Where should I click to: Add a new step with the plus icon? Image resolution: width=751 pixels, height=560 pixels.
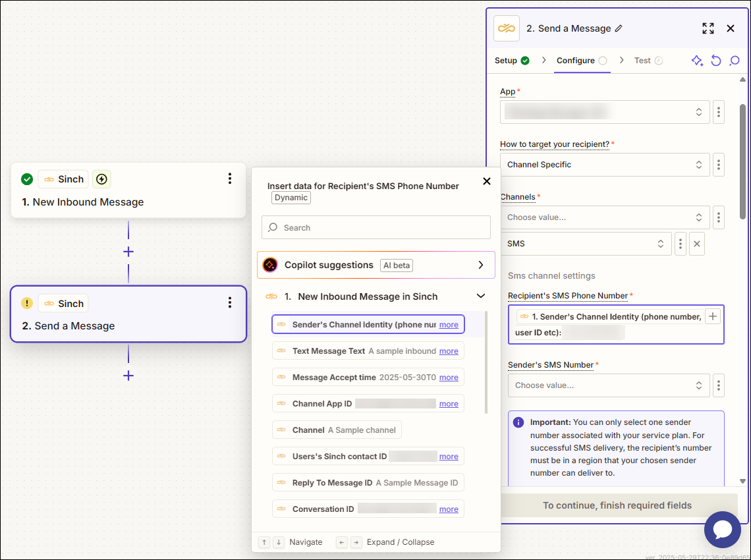[128, 376]
